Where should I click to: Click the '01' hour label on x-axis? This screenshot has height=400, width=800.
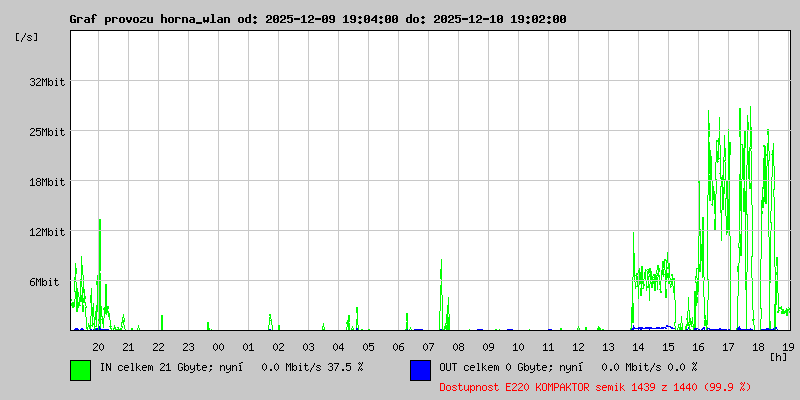pos(248,347)
